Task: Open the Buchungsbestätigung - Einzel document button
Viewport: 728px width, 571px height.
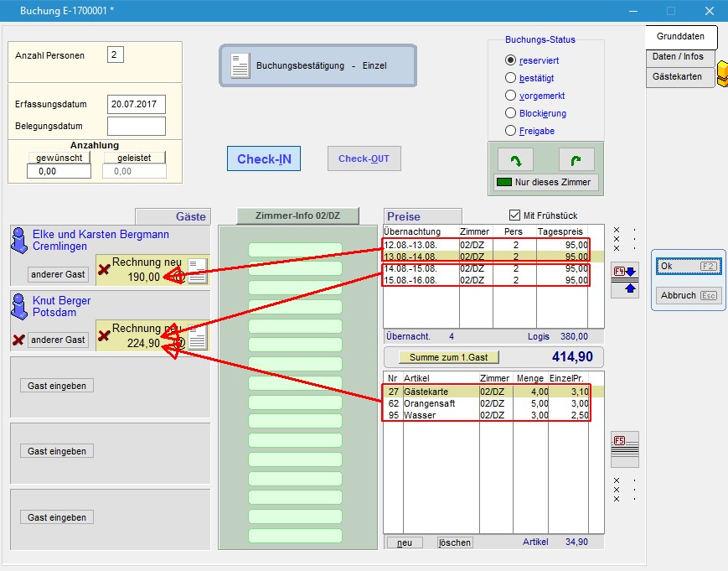Action: click(x=318, y=65)
